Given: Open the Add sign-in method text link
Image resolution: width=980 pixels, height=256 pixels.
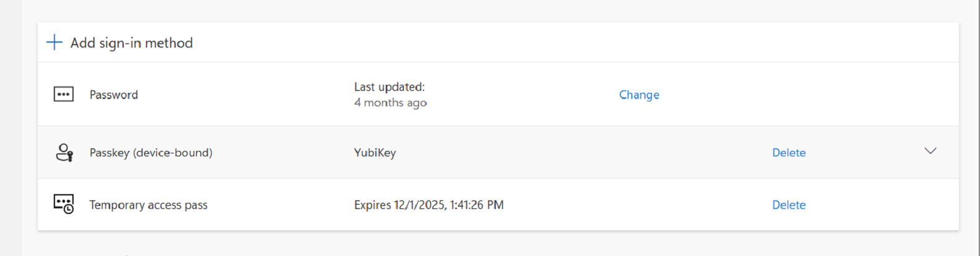Looking at the screenshot, I should [131, 43].
